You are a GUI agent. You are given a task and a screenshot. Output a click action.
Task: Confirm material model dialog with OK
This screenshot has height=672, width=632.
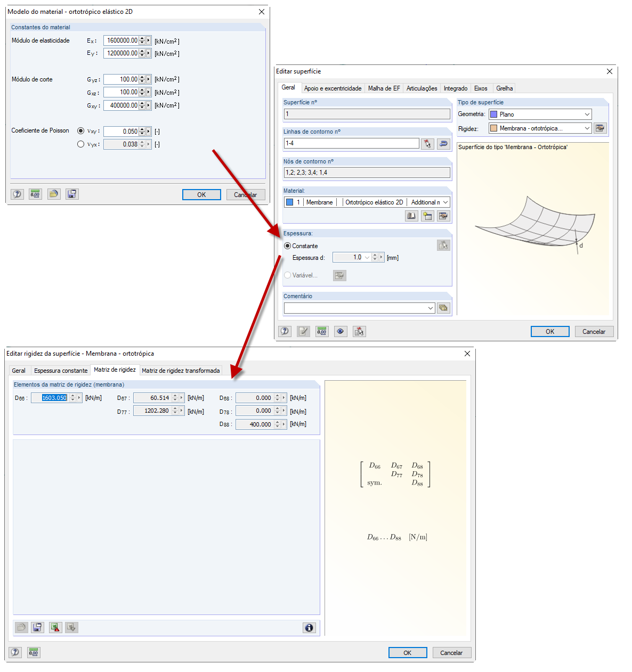(x=201, y=195)
